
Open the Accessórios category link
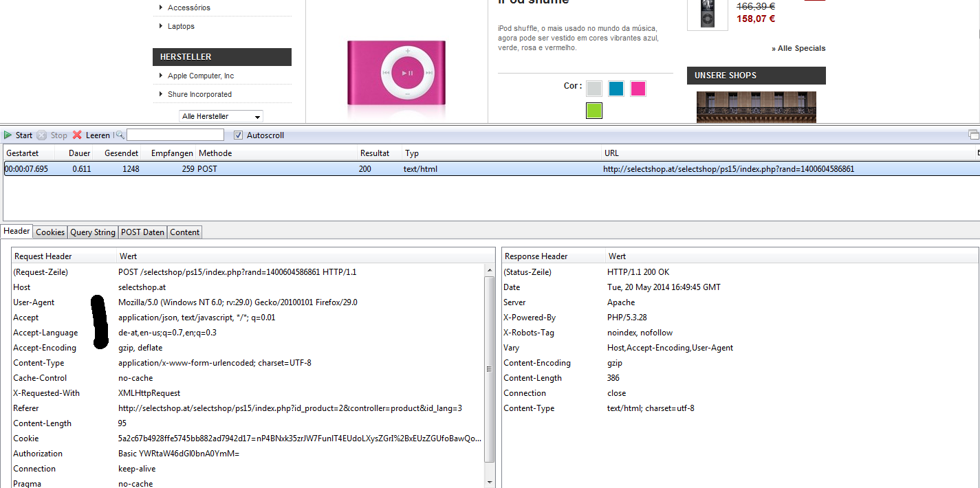pyautogui.click(x=189, y=8)
